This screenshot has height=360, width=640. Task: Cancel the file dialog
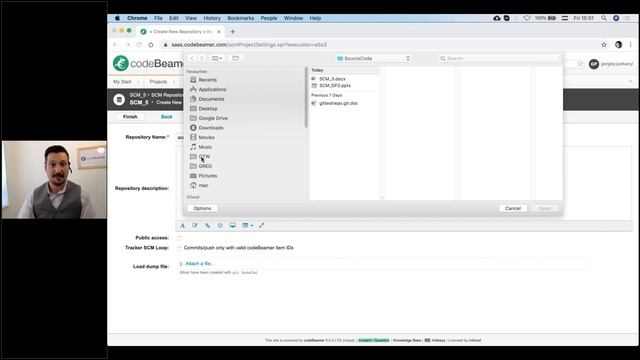click(x=513, y=208)
